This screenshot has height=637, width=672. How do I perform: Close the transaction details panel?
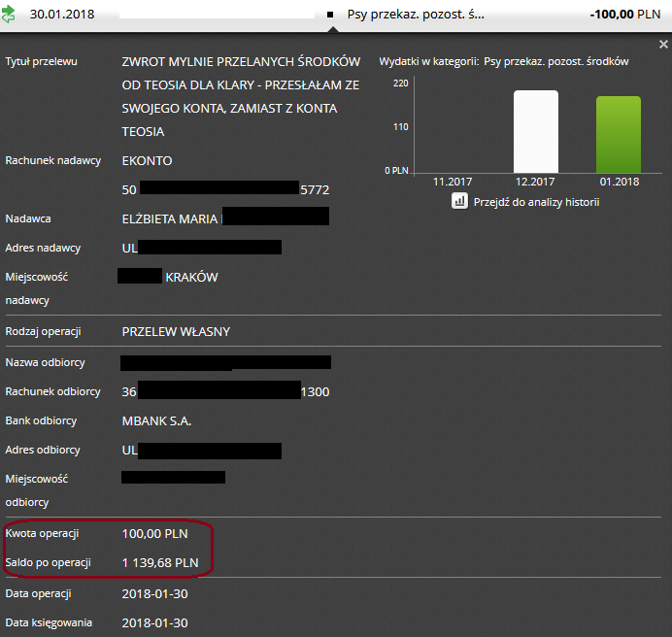click(663, 45)
